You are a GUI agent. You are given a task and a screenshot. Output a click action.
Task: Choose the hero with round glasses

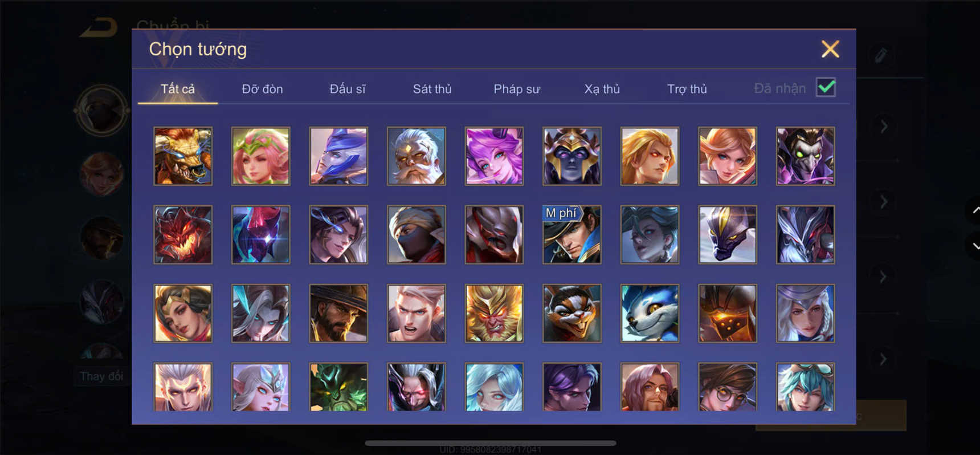pos(728,387)
